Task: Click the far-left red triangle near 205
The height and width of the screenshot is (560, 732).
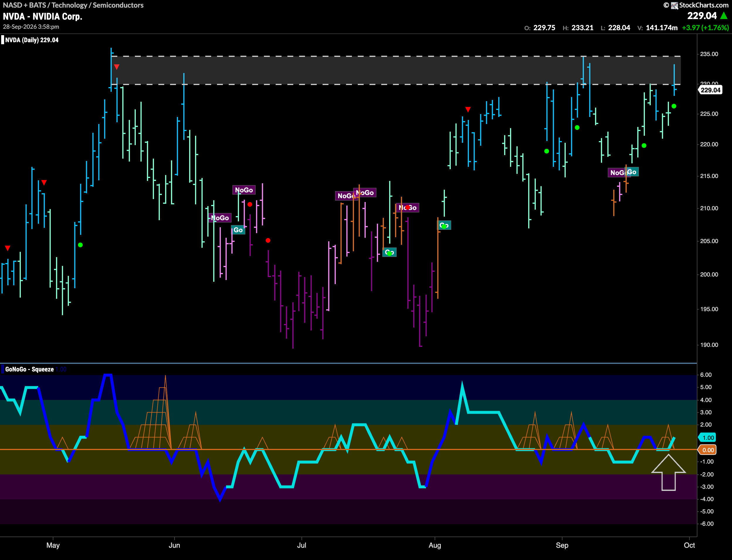Action: [x=8, y=248]
